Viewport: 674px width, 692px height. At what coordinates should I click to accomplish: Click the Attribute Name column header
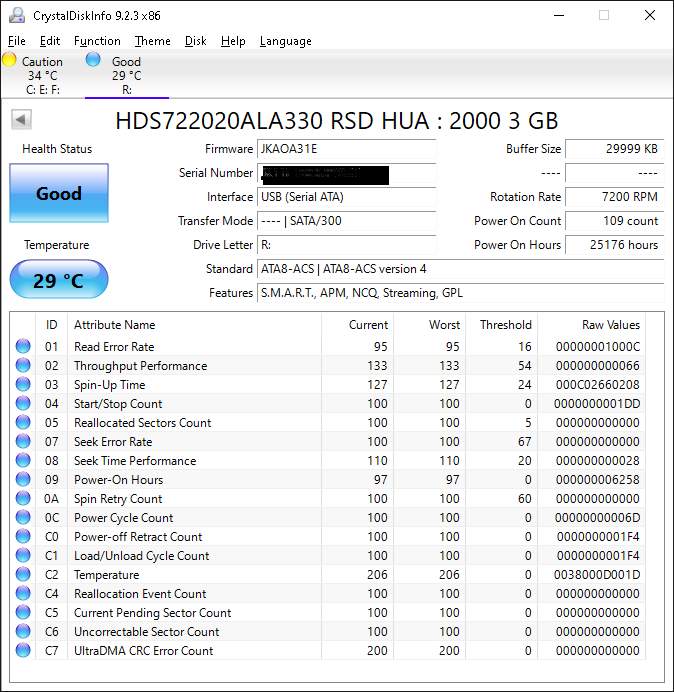click(x=194, y=325)
